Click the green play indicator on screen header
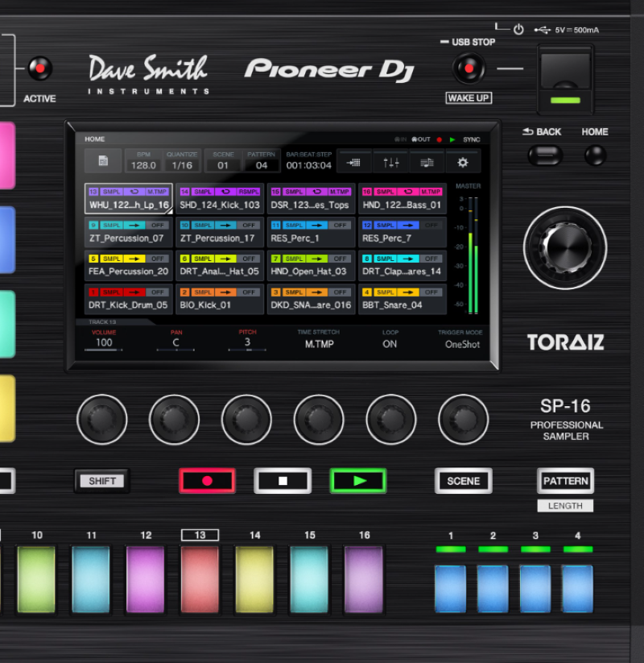 452,139
